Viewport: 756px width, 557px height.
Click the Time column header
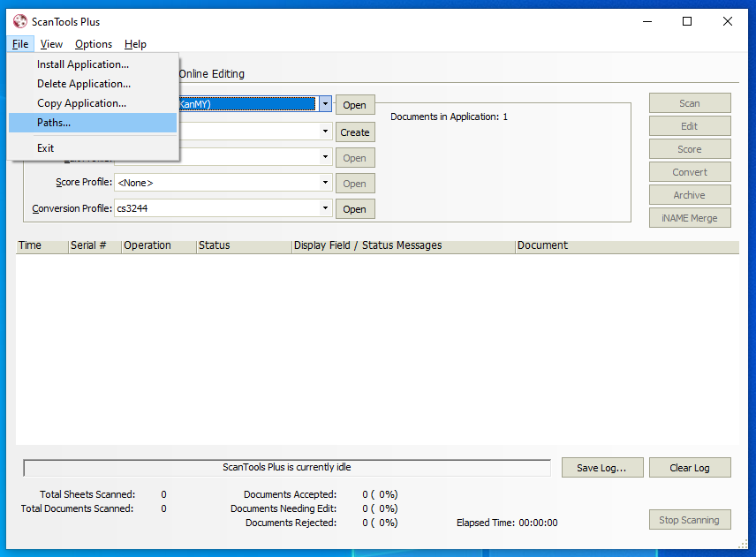point(42,245)
